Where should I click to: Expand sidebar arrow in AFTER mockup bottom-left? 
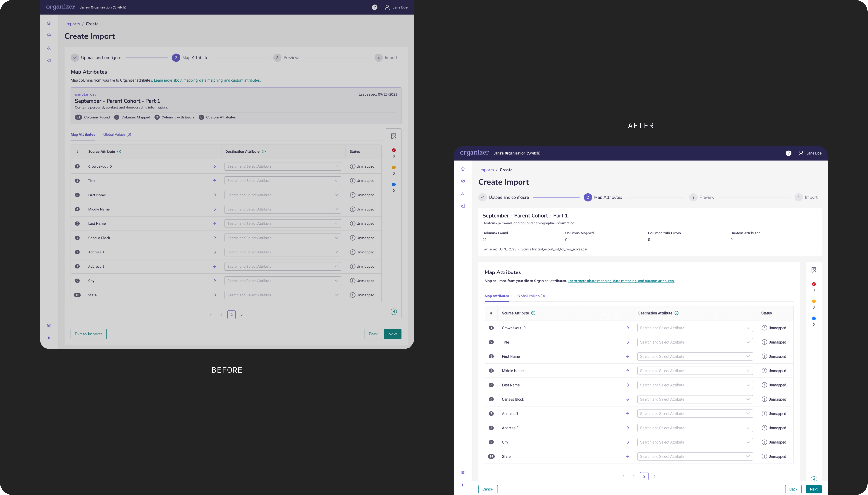tap(463, 485)
